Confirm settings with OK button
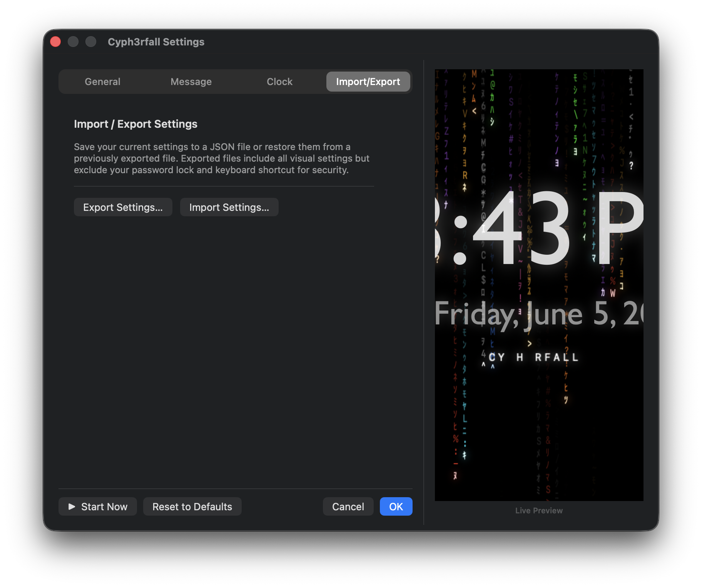Screen dimensions: 702x588 tap(396, 506)
